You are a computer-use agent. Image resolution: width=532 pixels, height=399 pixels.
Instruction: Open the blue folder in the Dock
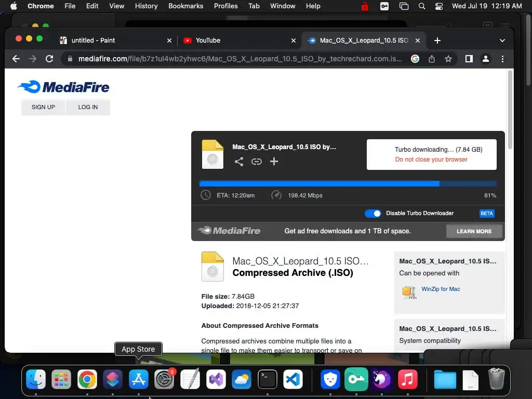(445, 379)
